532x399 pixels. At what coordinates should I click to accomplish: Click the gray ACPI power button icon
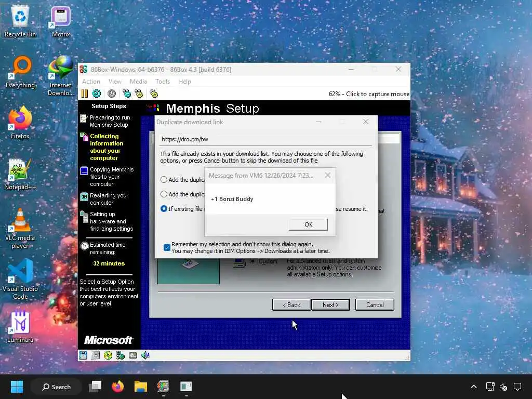(112, 94)
